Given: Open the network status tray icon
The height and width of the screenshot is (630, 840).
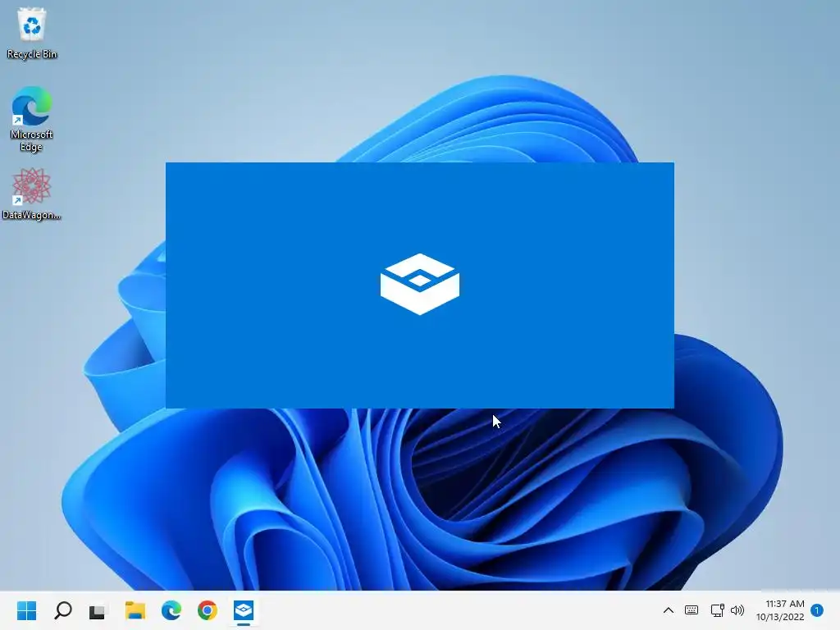Looking at the screenshot, I should click(x=717, y=610).
